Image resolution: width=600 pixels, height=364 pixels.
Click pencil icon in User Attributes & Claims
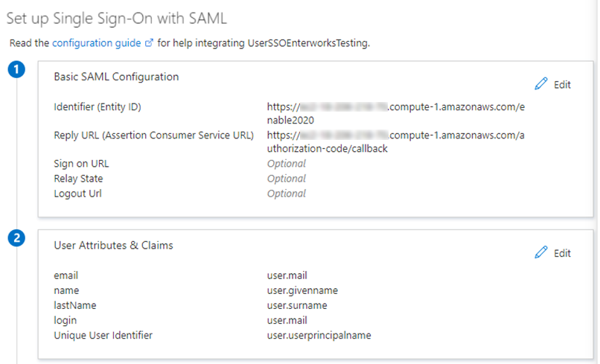pyautogui.click(x=541, y=253)
